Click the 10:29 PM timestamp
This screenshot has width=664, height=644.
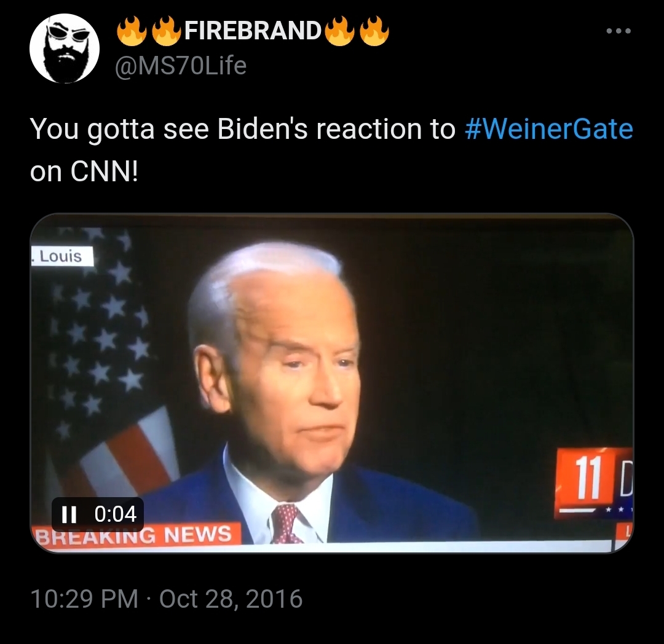tap(85, 599)
